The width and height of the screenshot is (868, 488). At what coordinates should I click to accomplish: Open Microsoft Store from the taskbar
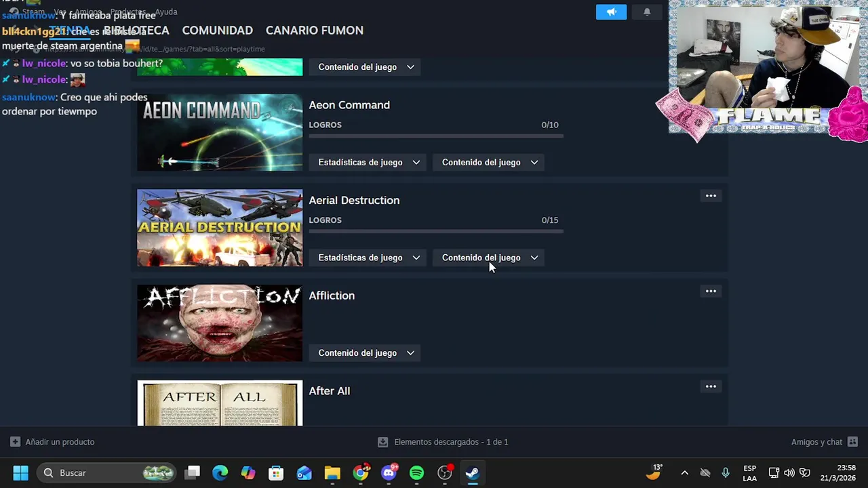276,473
